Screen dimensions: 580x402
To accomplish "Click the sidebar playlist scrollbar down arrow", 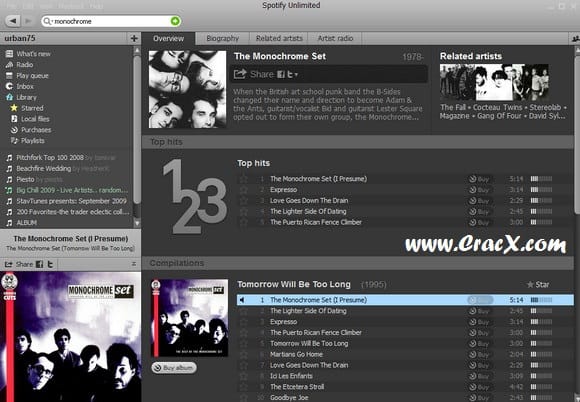I will (137, 223).
